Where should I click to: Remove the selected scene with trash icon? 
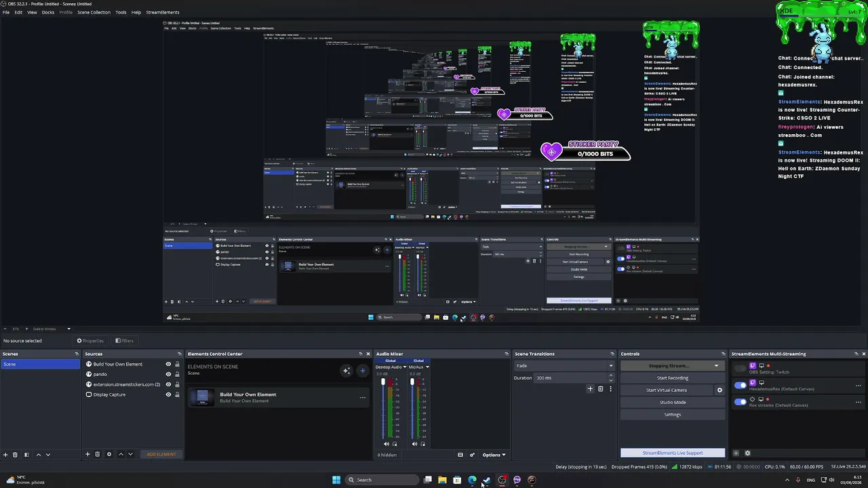pyautogui.click(x=15, y=454)
